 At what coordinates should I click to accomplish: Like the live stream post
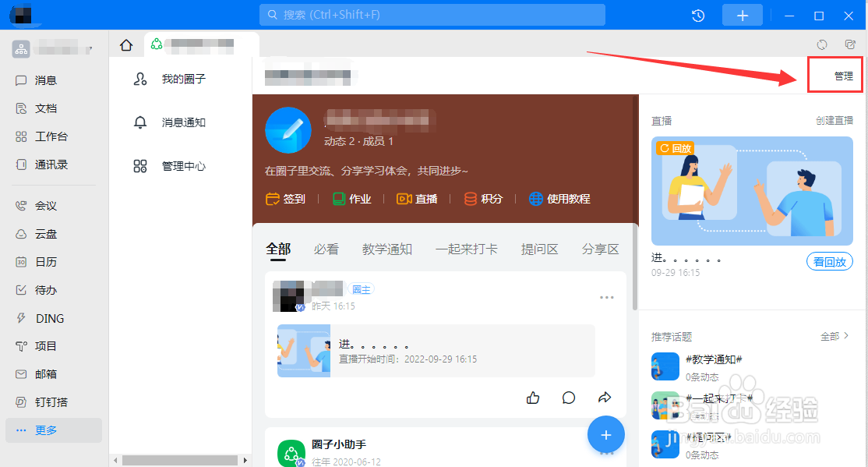pyautogui.click(x=533, y=398)
